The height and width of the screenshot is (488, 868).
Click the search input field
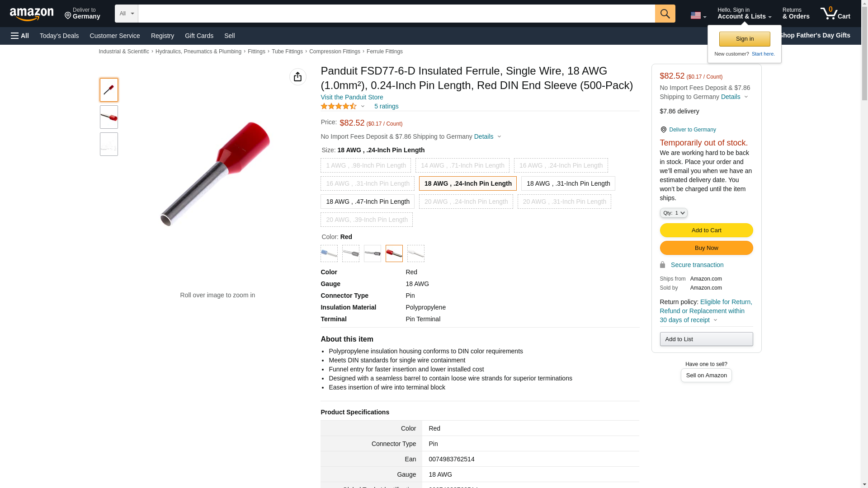pyautogui.click(x=396, y=14)
